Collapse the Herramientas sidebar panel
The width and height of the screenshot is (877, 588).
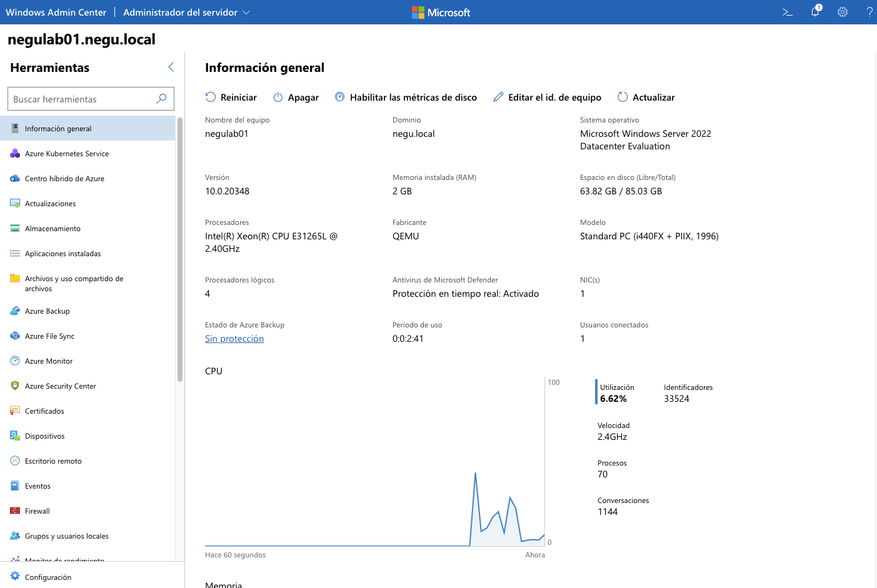click(171, 67)
